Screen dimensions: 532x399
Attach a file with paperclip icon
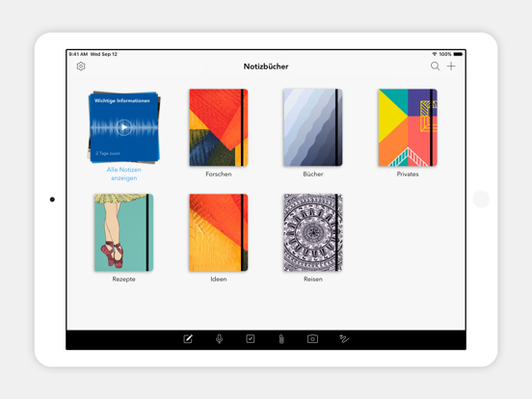[x=281, y=339]
